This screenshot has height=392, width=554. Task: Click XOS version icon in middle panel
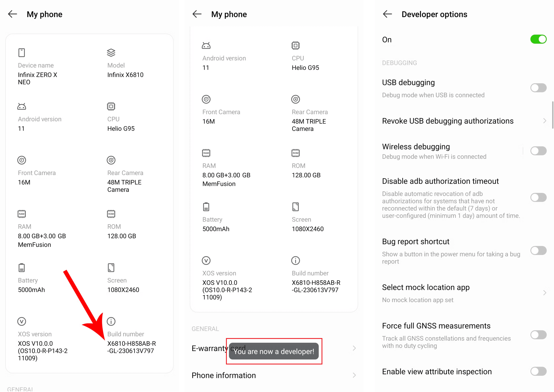[206, 260]
